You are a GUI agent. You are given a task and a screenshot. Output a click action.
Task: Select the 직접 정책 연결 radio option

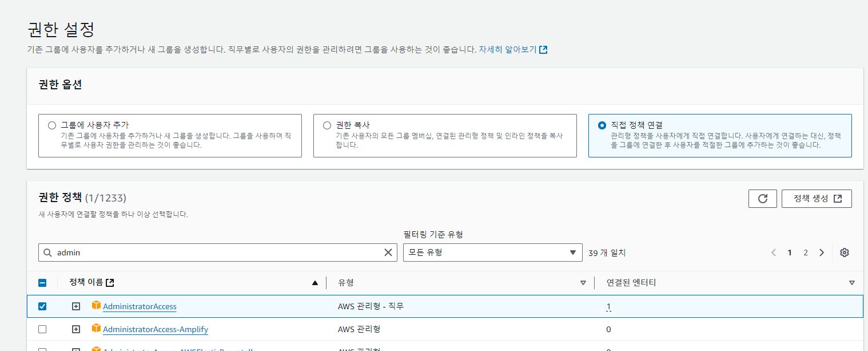point(602,125)
